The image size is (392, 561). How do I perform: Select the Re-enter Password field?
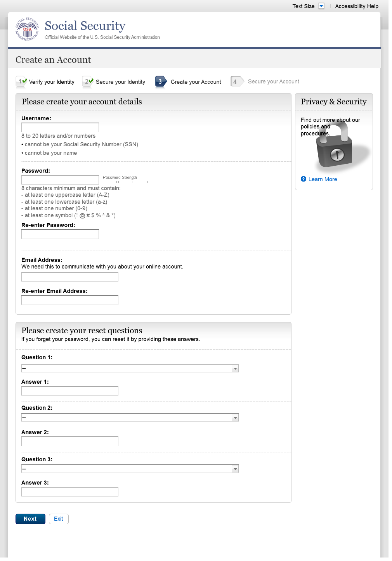click(60, 234)
